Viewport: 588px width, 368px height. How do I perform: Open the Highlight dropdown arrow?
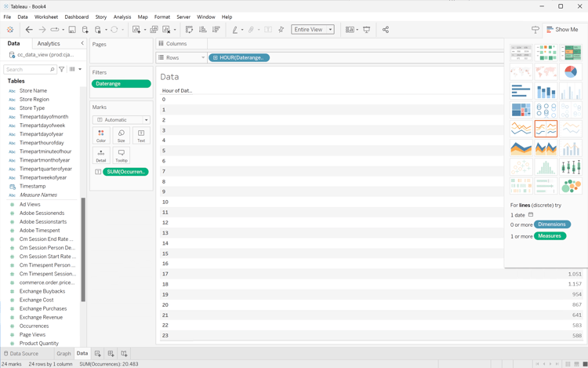point(242,30)
